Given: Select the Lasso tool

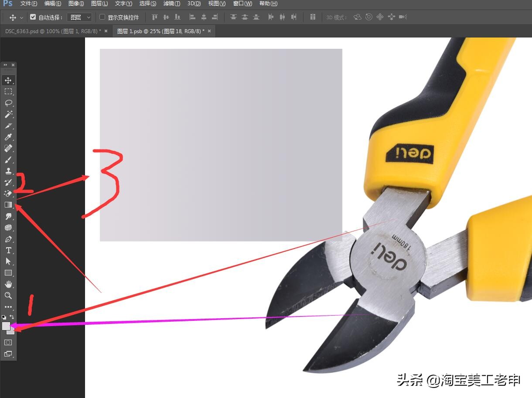Looking at the screenshot, I should click(x=8, y=103).
